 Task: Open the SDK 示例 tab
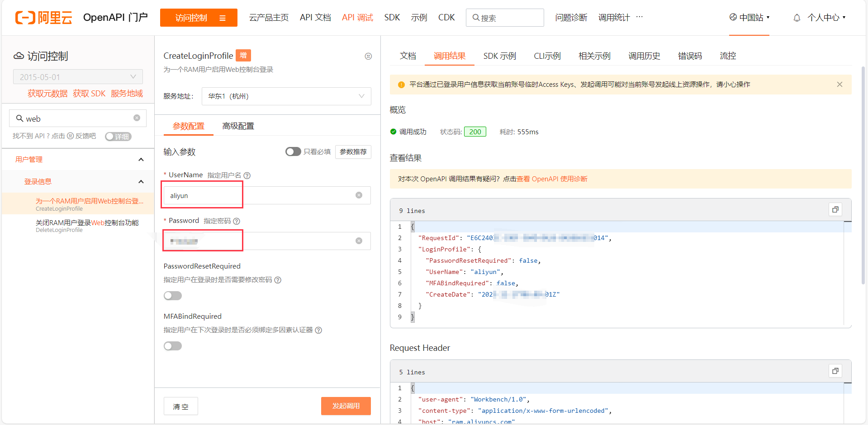tap(500, 56)
